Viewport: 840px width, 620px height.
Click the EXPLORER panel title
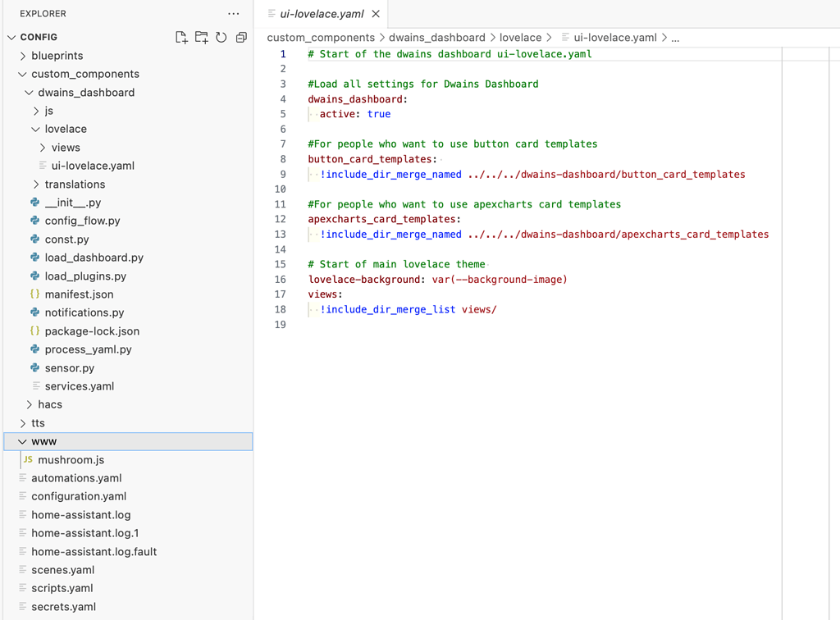43,14
